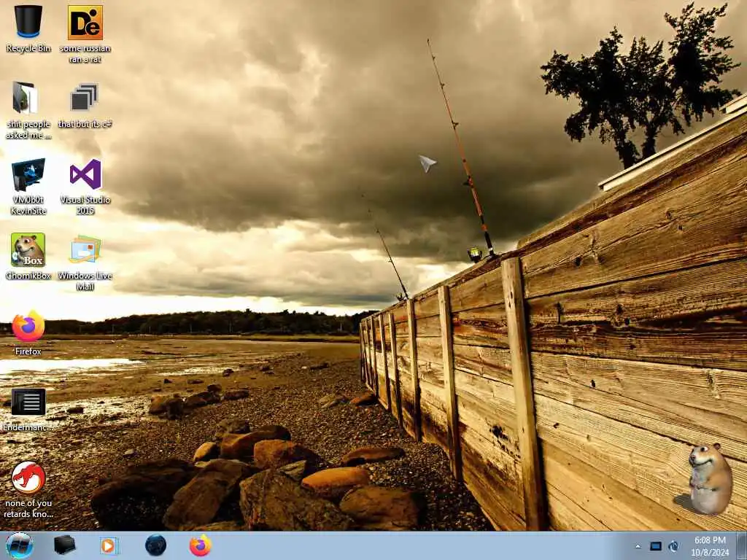This screenshot has height=560, width=747.
Task: Select the VM0b0t KevinSite desktop icon
Action: (x=28, y=186)
